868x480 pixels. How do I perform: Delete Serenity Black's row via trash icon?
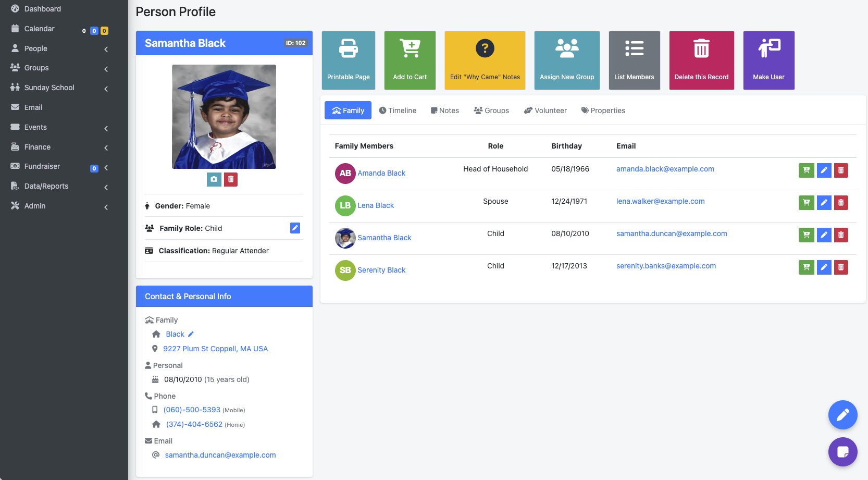(840, 267)
